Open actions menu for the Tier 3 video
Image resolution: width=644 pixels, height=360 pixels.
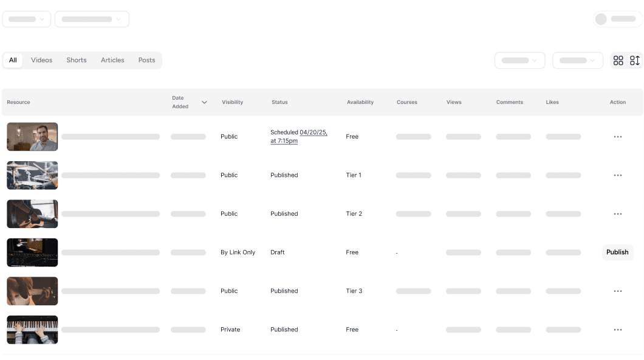tap(618, 291)
